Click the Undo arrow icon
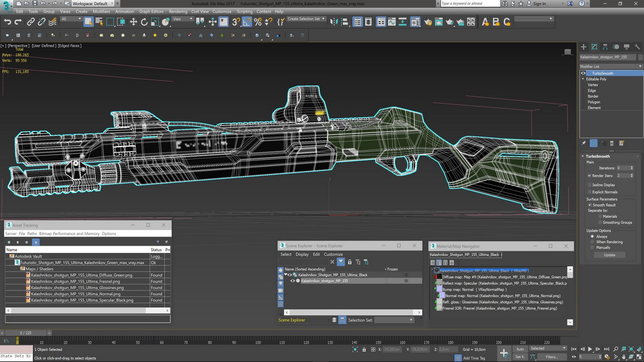The image size is (644, 362). [x=7, y=22]
